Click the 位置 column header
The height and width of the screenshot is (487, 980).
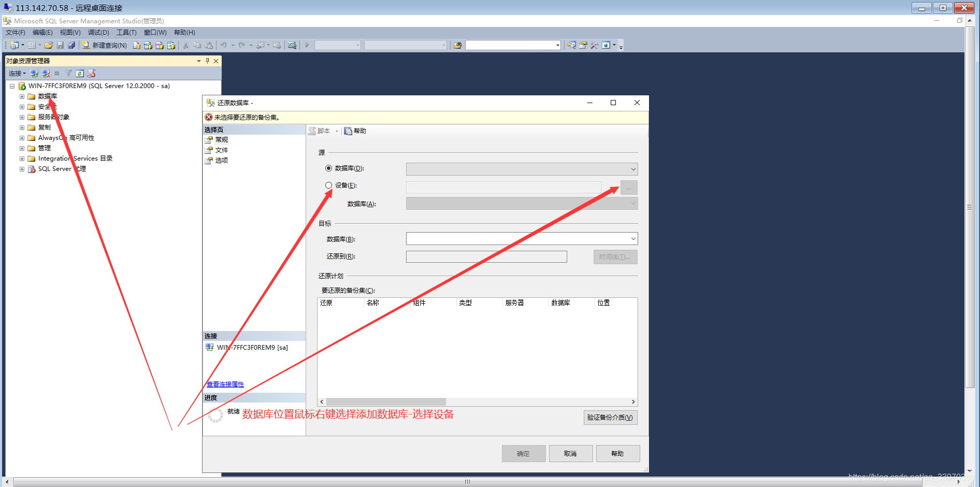(x=604, y=303)
